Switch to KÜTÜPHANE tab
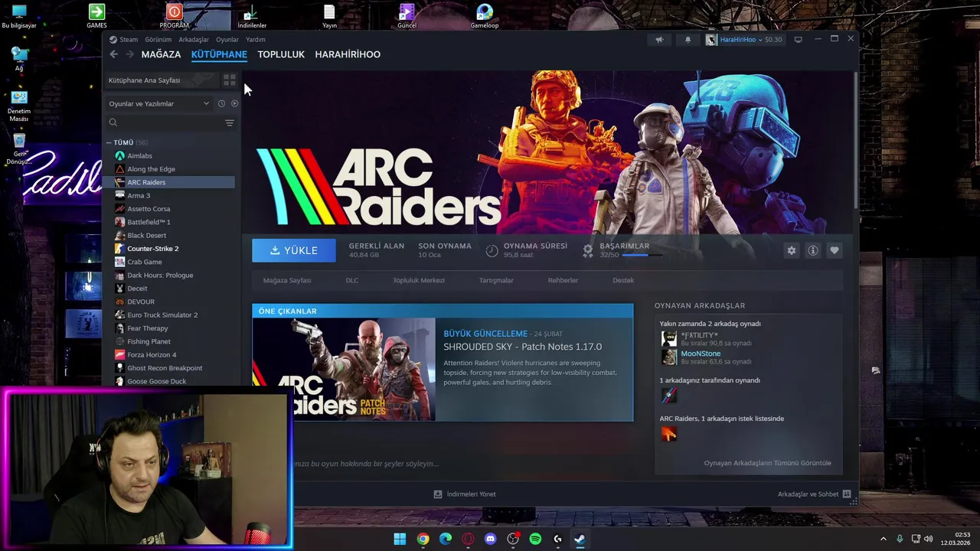Viewport: 980px width, 551px height. pos(219,54)
